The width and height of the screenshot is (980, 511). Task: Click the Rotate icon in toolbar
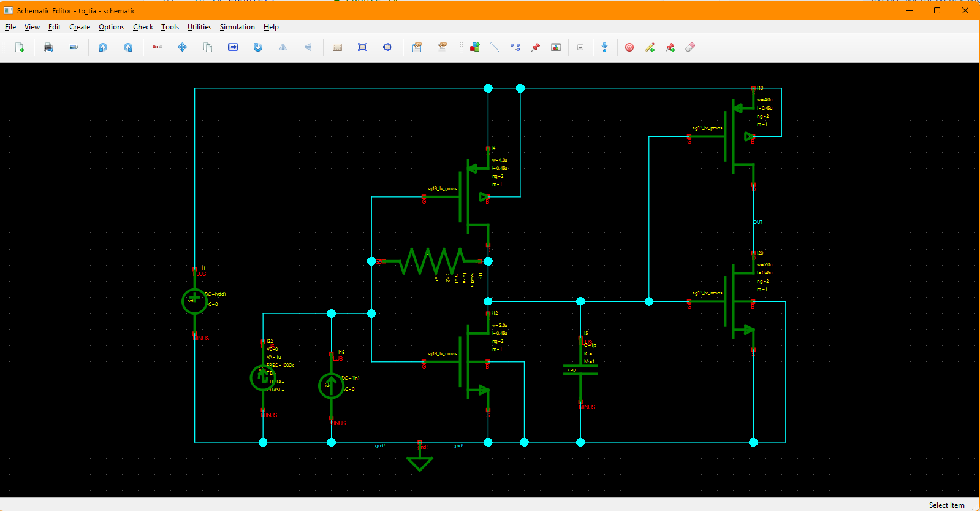click(258, 47)
